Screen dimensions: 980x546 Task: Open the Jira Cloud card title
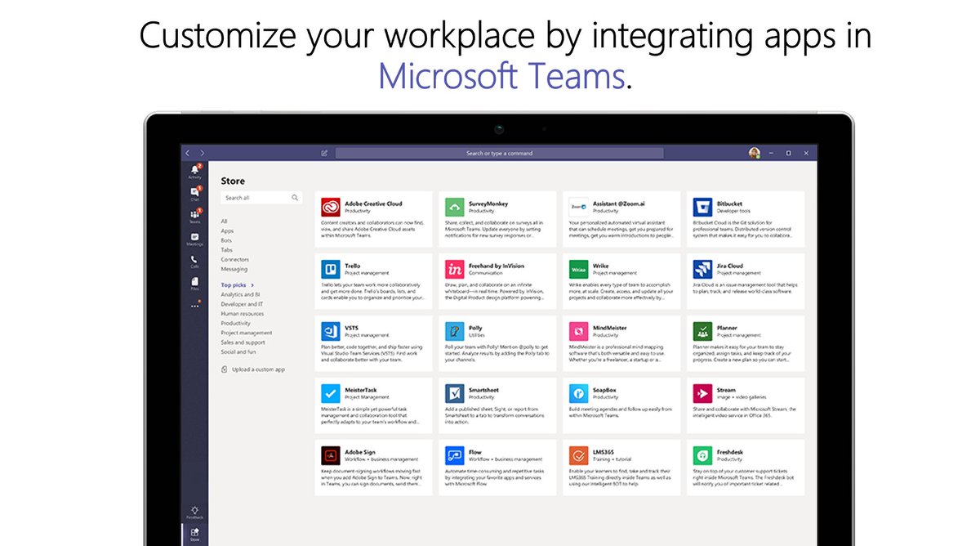[729, 266]
